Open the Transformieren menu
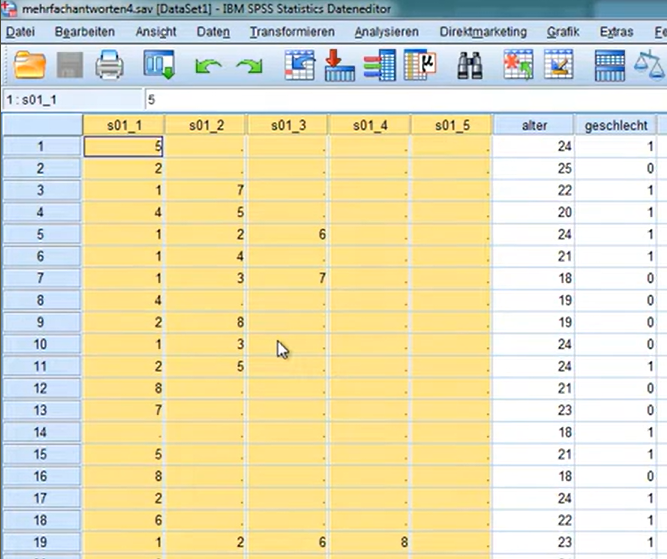 (292, 32)
